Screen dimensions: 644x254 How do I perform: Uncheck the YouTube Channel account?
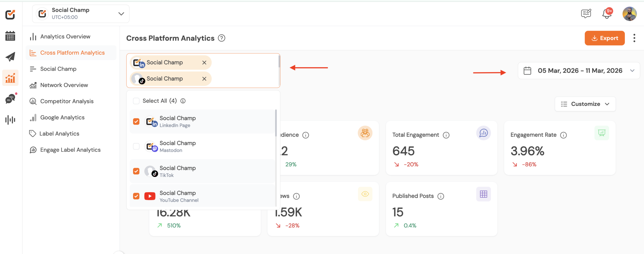click(x=136, y=196)
